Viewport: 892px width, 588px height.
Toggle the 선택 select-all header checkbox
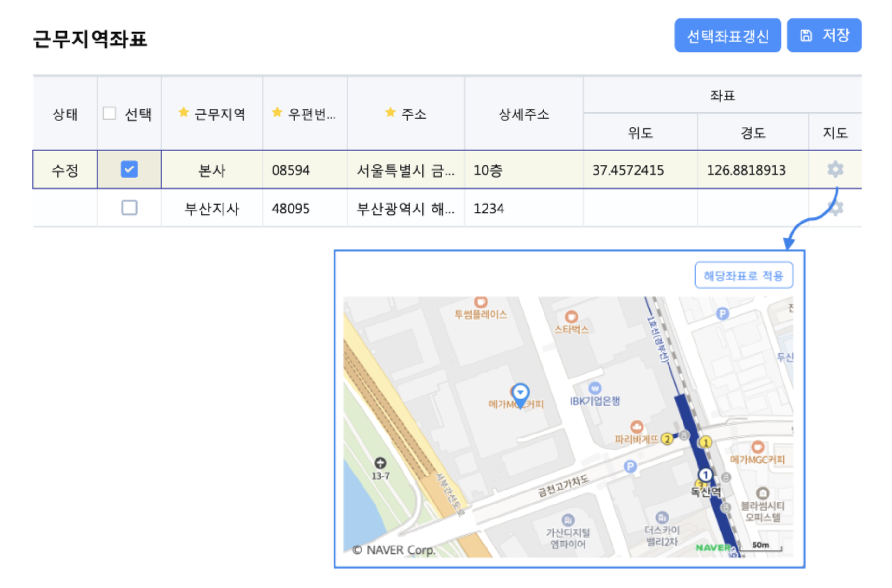click(x=110, y=113)
